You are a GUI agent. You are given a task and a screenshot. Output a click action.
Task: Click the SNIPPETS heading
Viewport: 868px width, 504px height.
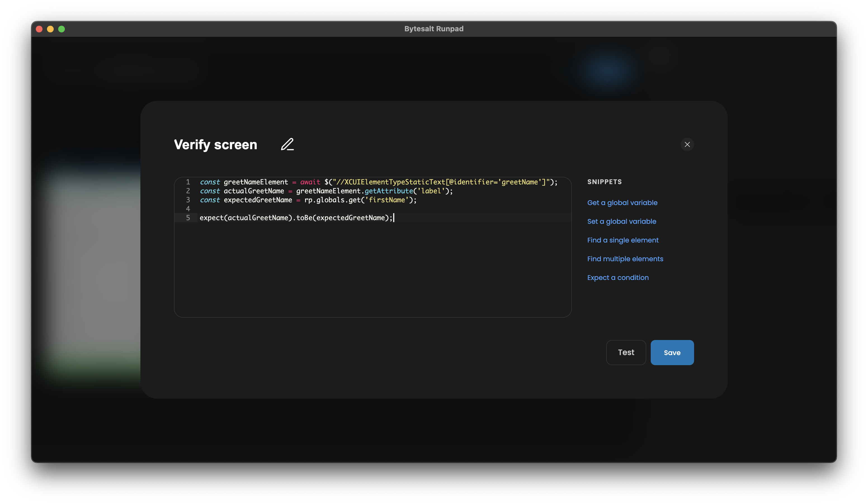pos(604,182)
